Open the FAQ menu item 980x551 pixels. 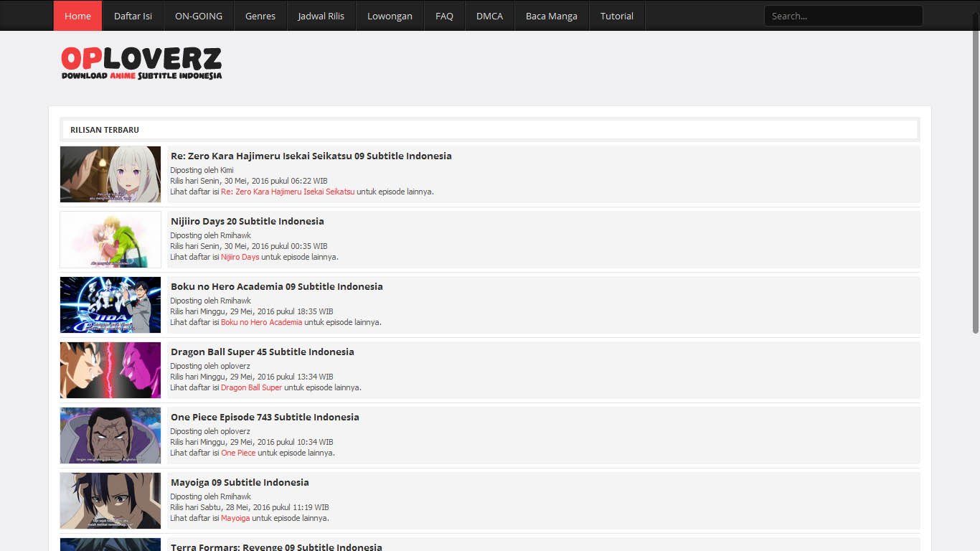tap(444, 16)
